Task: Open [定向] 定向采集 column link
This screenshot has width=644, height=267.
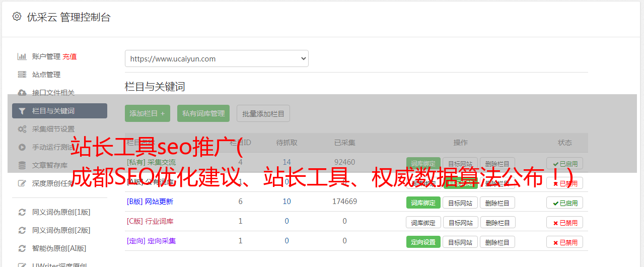Action: (x=151, y=241)
